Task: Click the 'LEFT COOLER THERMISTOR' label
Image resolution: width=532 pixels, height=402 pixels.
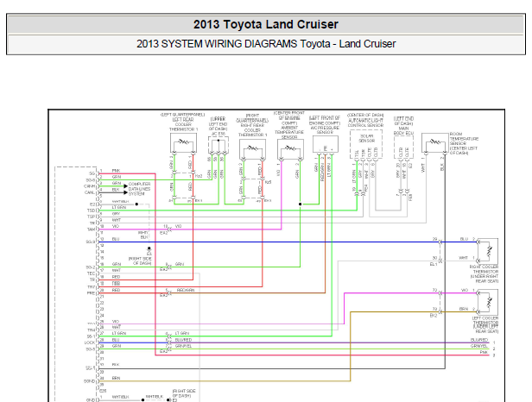Action: [485, 321]
